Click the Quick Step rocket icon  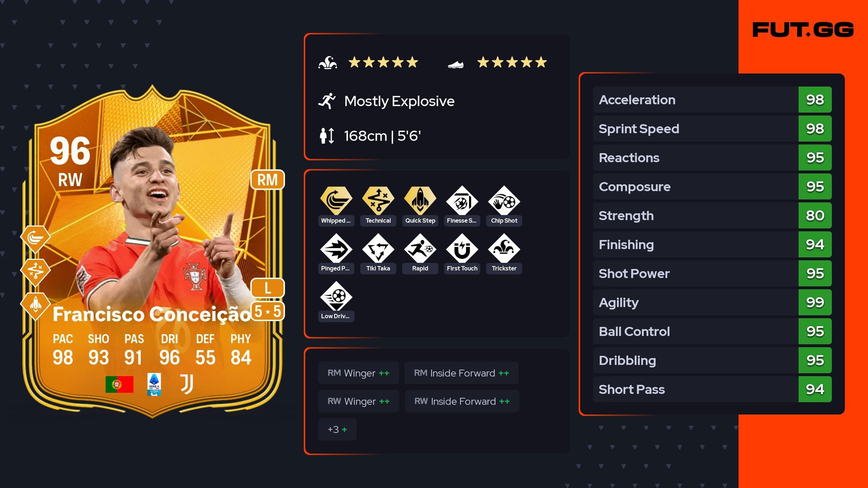(x=420, y=201)
